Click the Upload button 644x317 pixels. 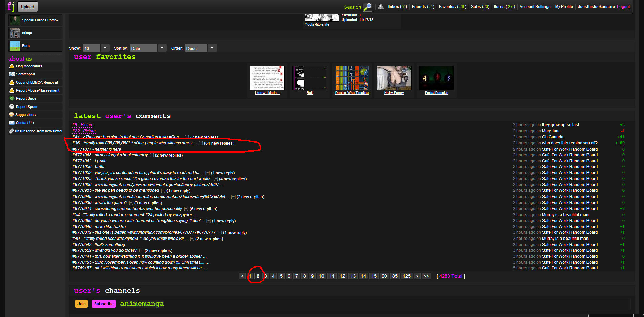pyautogui.click(x=27, y=7)
